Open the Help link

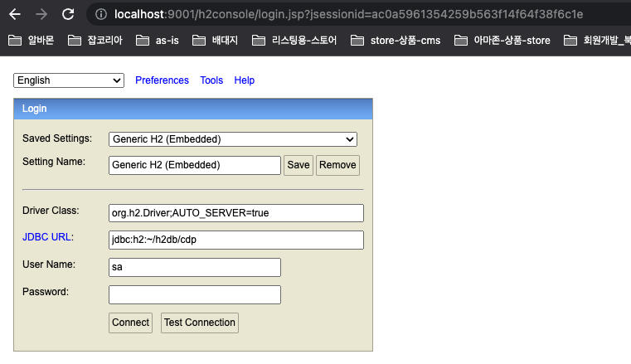tap(245, 80)
